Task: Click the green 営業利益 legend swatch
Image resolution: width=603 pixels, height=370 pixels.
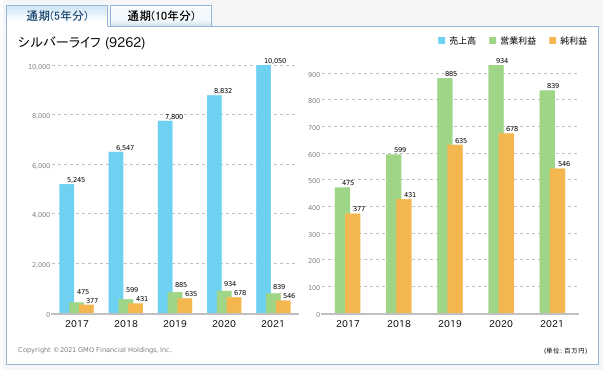Action: click(x=492, y=41)
